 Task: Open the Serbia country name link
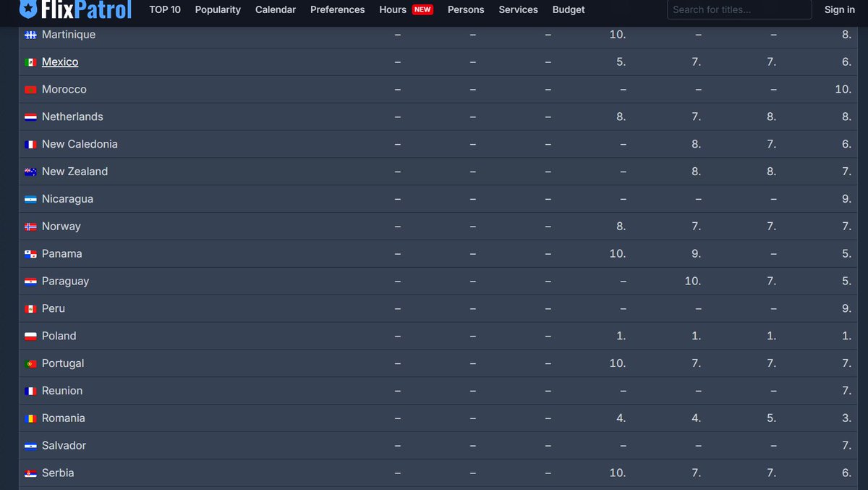(x=58, y=473)
